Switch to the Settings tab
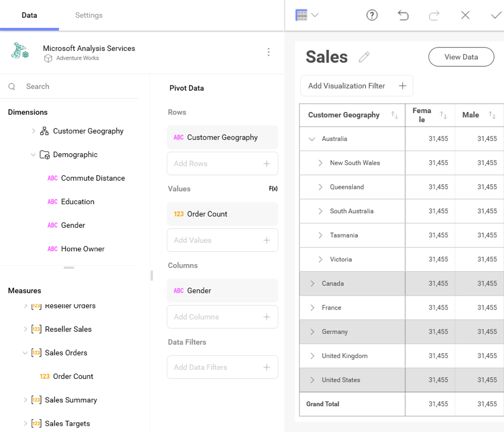The image size is (504, 432). click(88, 15)
